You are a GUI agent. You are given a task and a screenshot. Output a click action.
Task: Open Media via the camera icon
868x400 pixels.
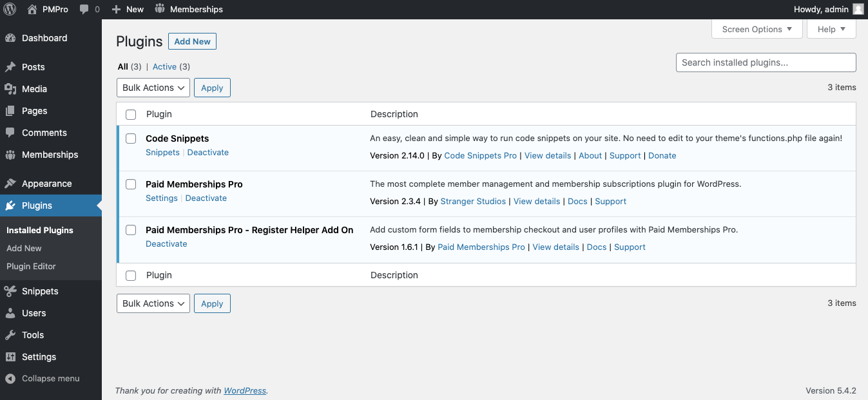pyautogui.click(x=13, y=89)
